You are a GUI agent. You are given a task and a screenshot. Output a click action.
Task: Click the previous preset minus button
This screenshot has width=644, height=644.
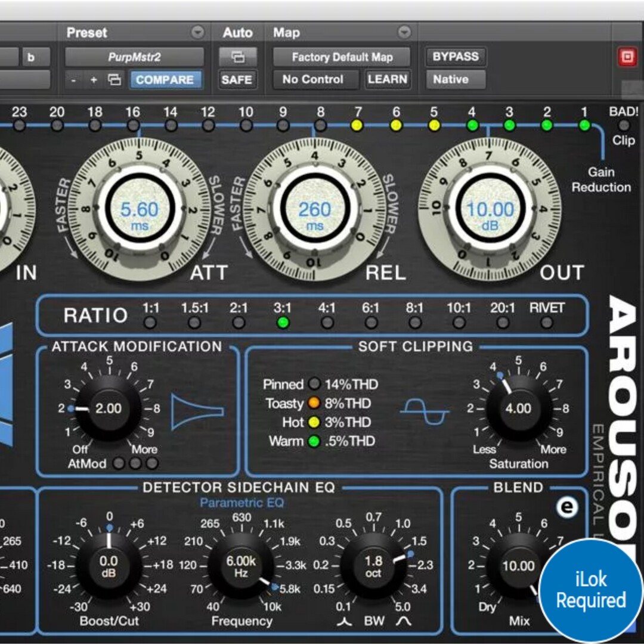(x=73, y=80)
